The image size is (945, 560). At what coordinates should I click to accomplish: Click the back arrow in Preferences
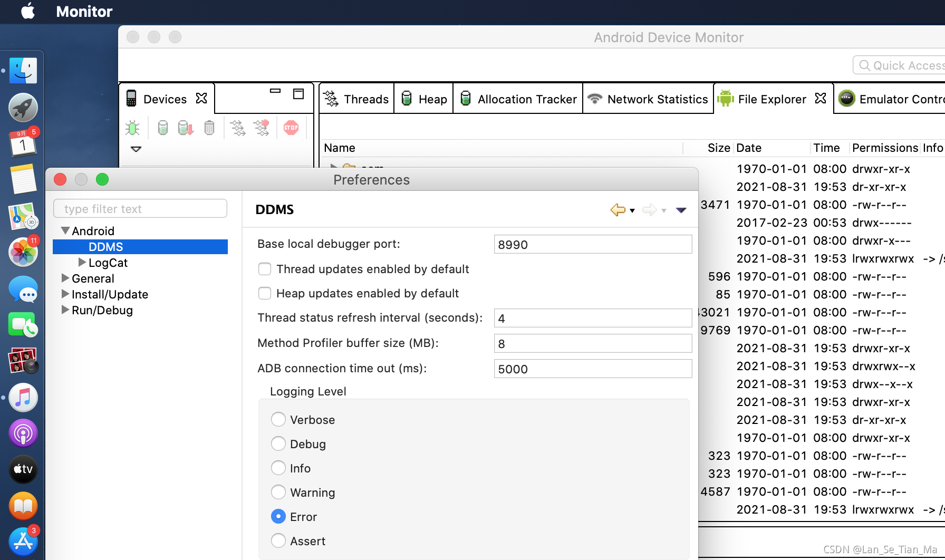(618, 210)
